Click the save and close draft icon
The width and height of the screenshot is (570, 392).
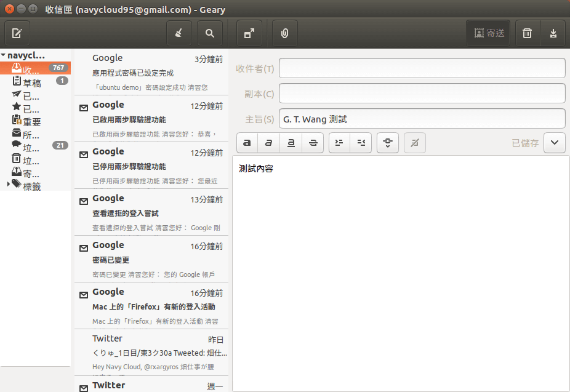click(553, 33)
